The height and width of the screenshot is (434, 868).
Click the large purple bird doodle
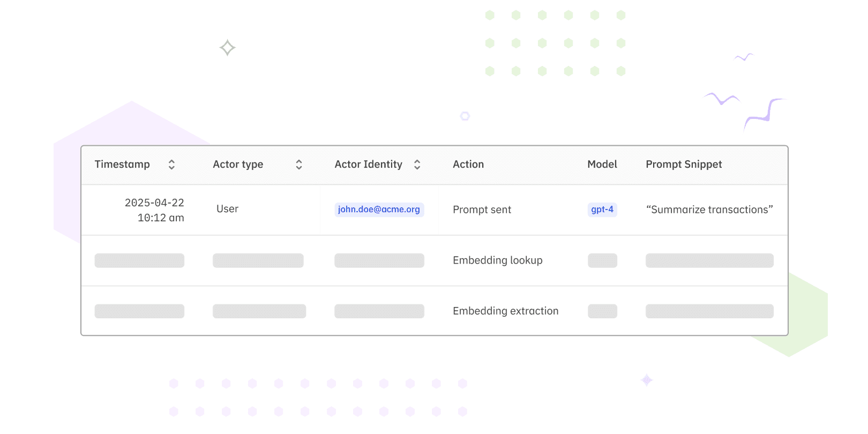(x=764, y=113)
